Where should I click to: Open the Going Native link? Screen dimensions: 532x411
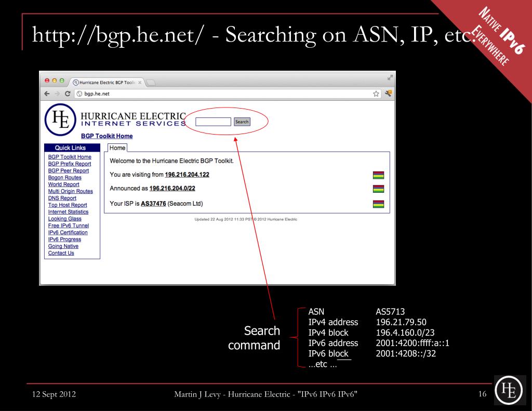pos(63,246)
